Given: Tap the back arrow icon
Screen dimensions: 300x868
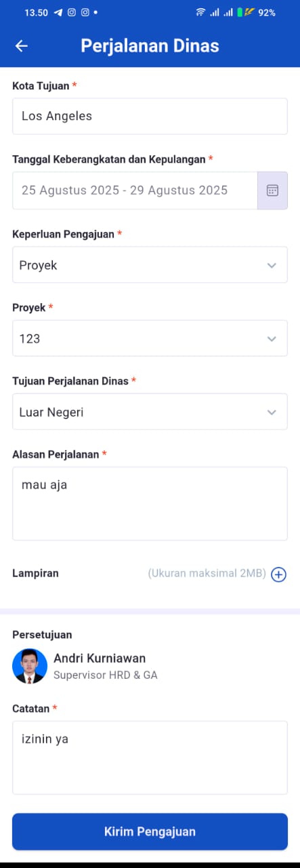Looking at the screenshot, I should coord(22,45).
